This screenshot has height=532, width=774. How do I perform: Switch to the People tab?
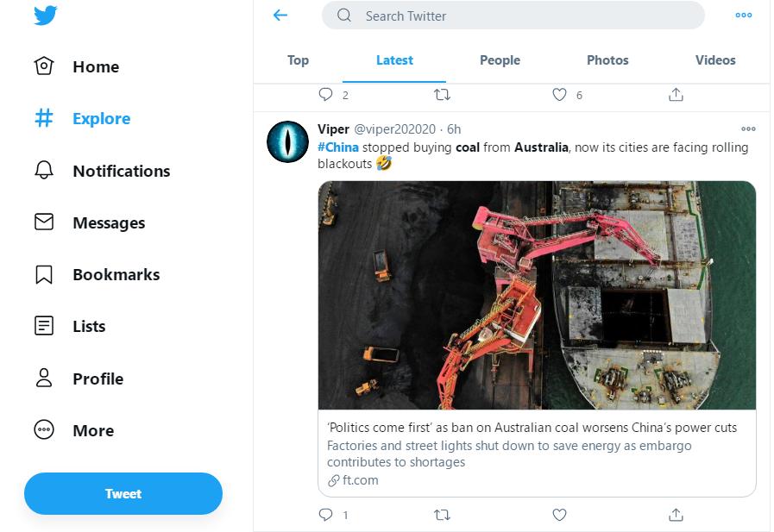coord(500,60)
